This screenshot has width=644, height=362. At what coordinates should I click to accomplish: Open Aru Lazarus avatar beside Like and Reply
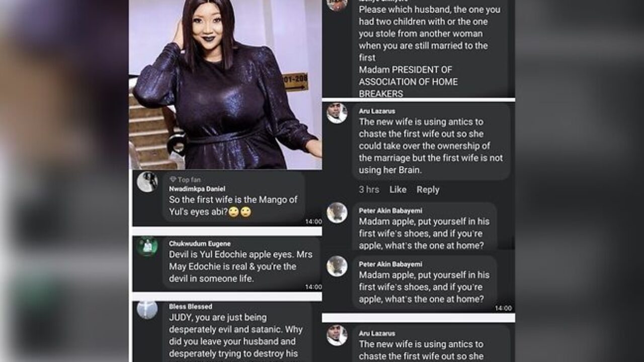337,113
